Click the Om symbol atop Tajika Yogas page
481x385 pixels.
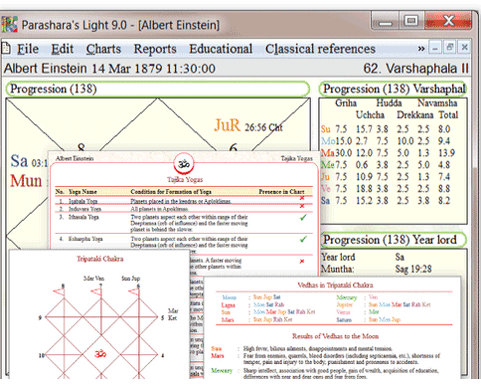[x=184, y=164]
